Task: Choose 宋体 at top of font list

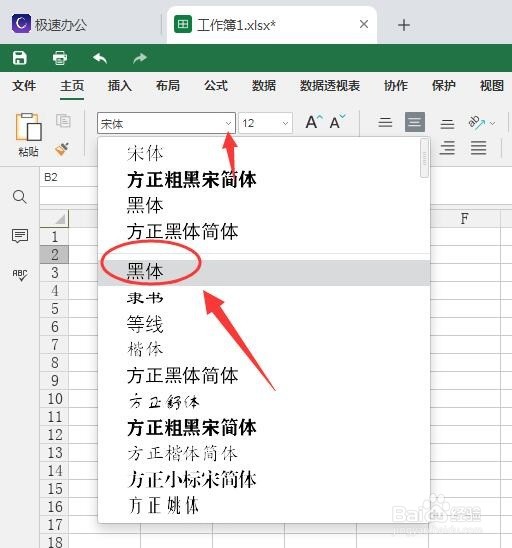Action: (264, 153)
